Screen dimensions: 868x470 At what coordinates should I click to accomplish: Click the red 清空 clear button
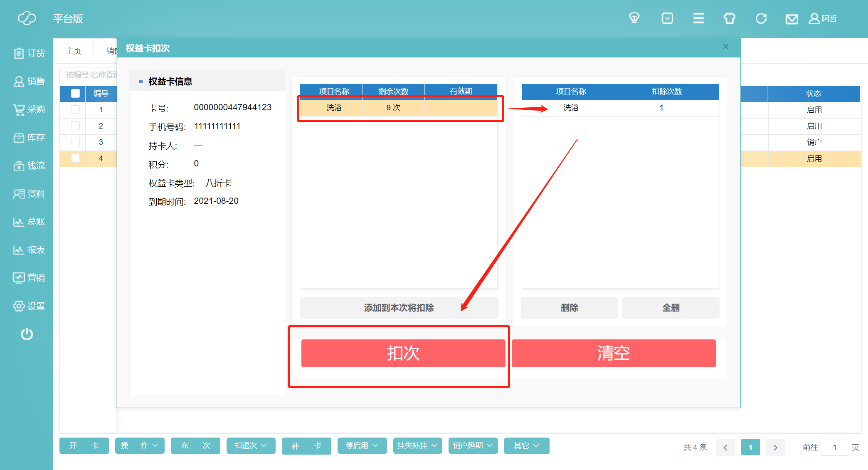pyautogui.click(x=614, y=353)
